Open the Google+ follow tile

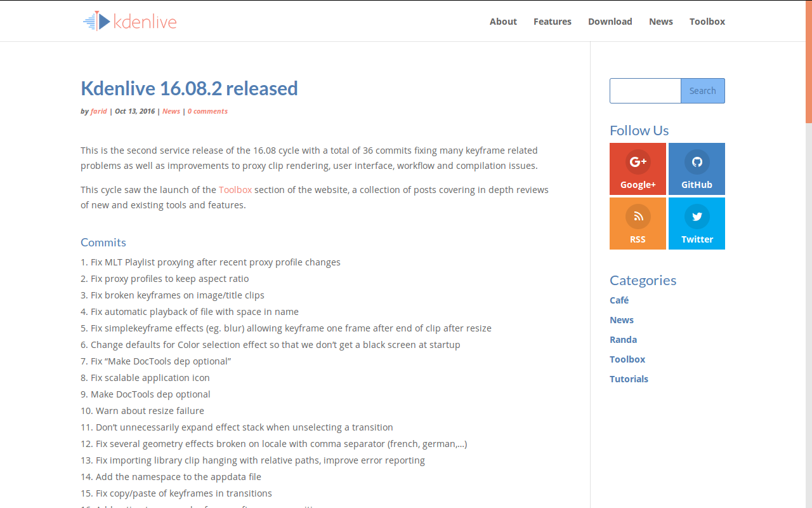coord(638,169)
